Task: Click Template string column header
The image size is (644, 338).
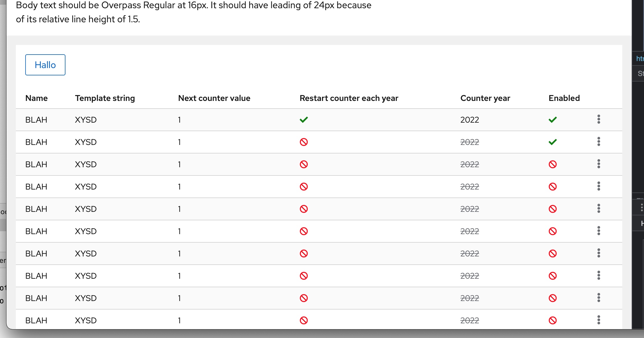Action: point(105,98)
